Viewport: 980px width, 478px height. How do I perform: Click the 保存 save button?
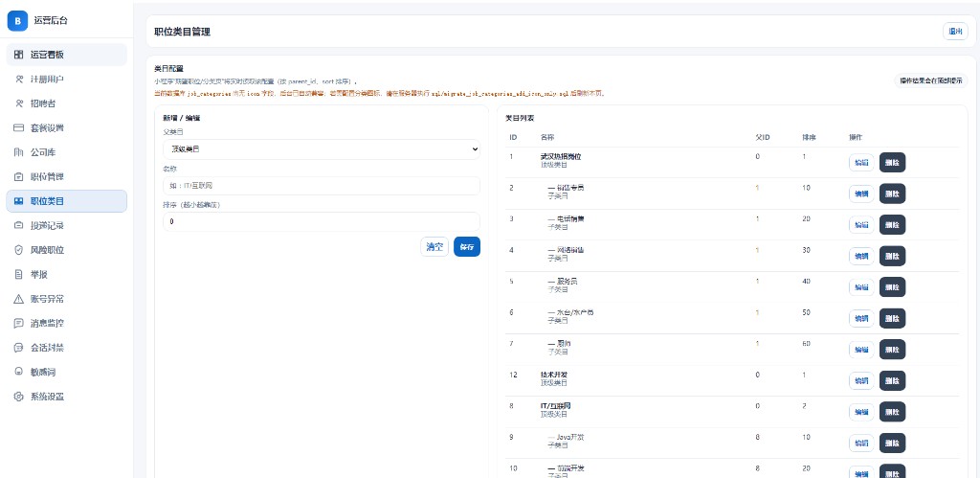coord(467,246)
